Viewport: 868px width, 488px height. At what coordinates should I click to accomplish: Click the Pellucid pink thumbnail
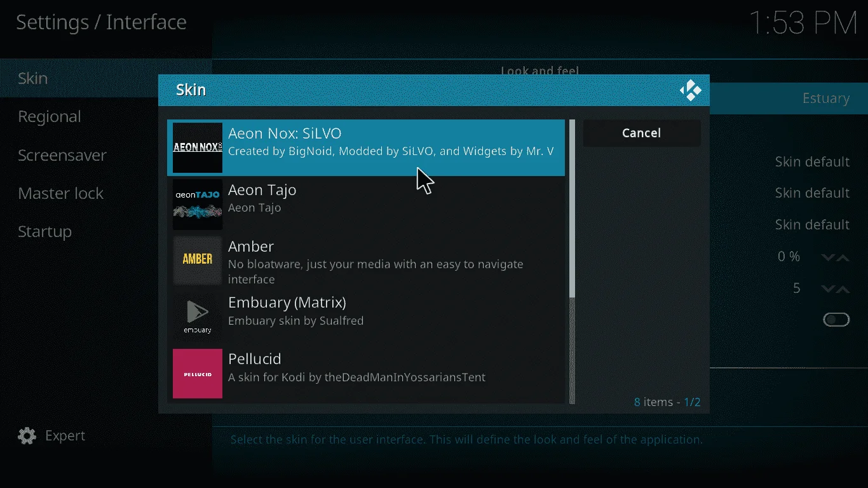click(x=198, y=373)
